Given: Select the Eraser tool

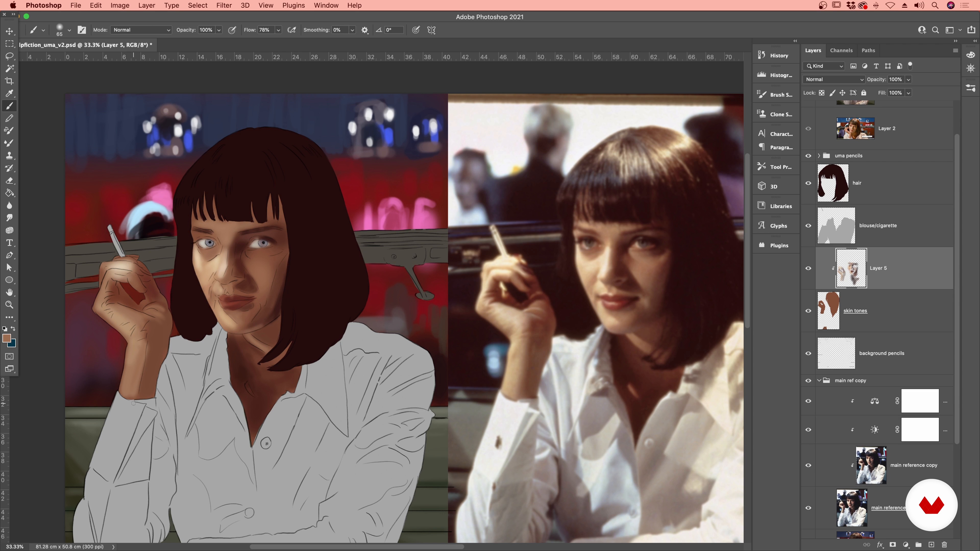Looking at the screenshot, I should tap(9, 181).
